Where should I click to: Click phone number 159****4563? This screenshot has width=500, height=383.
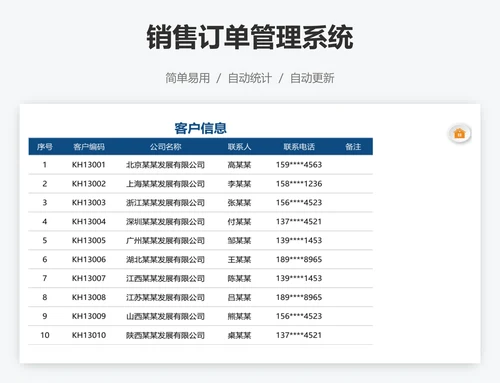[x=299, y=165]
